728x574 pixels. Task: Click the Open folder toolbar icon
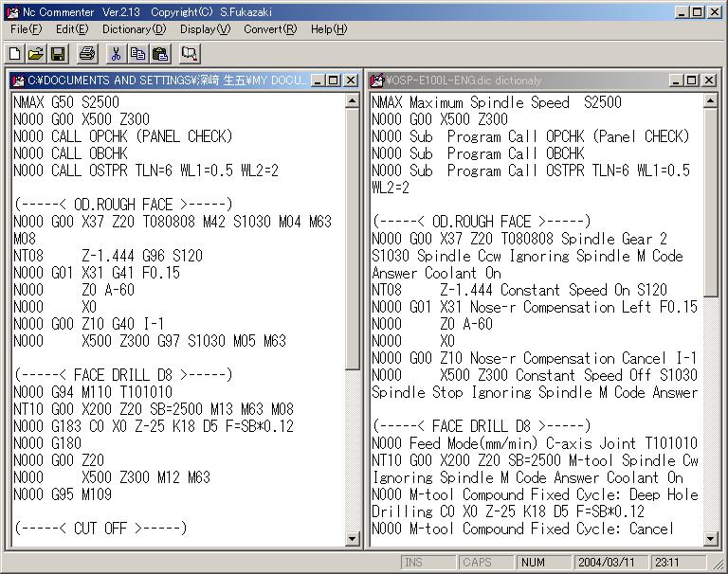pyautogui.click(x=36, y=54)
